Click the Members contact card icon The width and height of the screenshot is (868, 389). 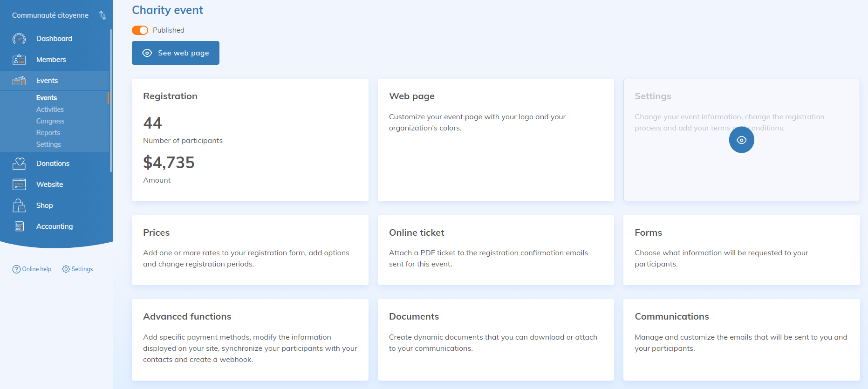(19, 60)
